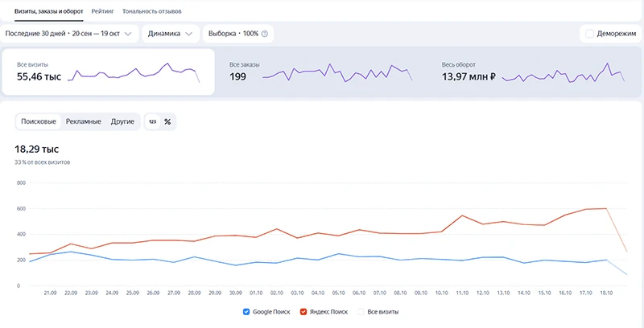Uncheck the Google Поиск legend checkbox
644x328 pixels.
click(246, 312)
